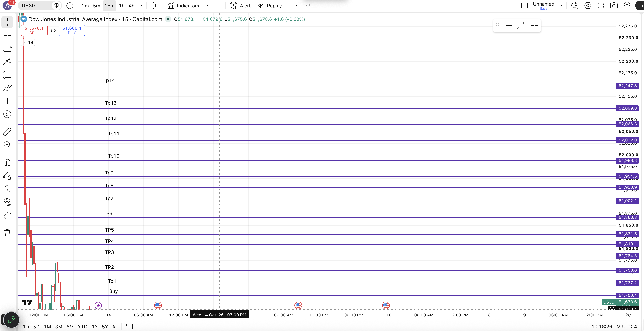Select the XABCD pattern tool
This screenshot has height=331, width=644.
7,61
